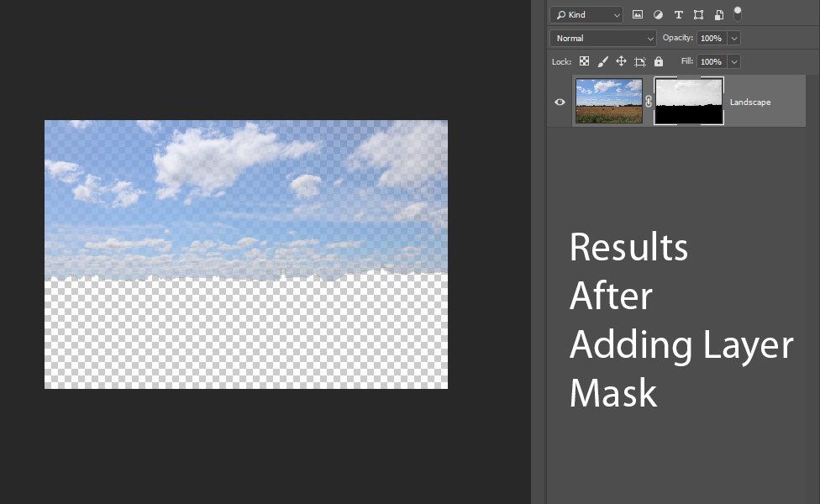Click the adjustment layer filter icon

pyautogui.click(x=658, y=15)
